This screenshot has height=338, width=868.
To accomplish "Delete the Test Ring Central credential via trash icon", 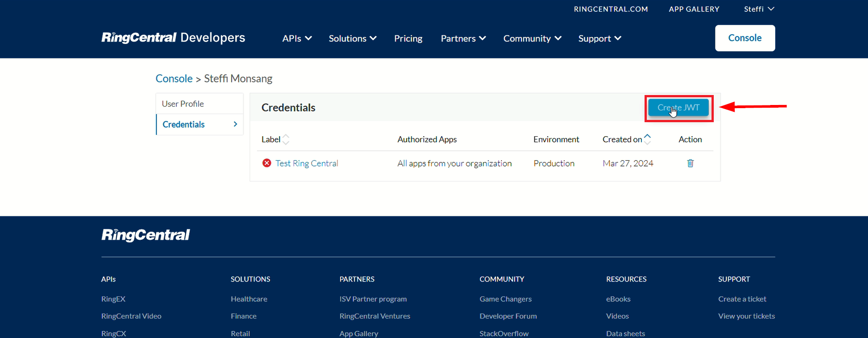I will (x=690, y=163).
